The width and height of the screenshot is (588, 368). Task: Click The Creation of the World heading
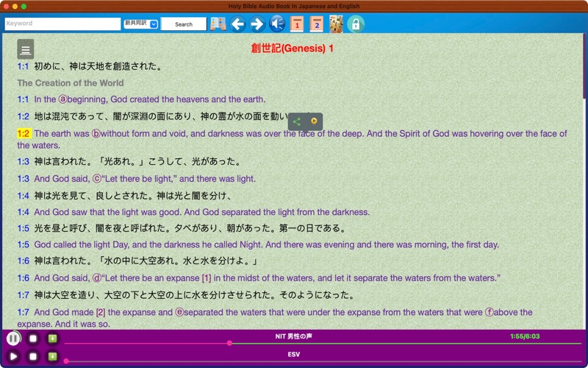pyautogui.click(x=70, y=83)
